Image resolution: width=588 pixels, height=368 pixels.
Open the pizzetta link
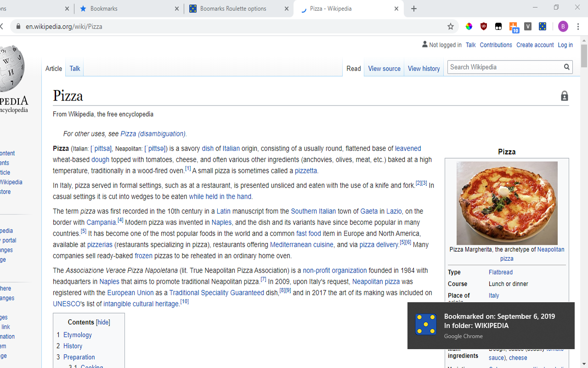(306, 171)
